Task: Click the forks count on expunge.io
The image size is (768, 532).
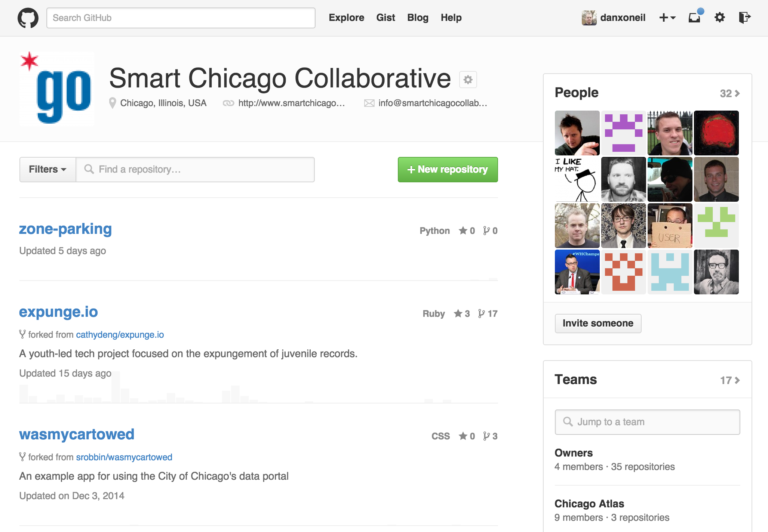Action: (488, 314)
